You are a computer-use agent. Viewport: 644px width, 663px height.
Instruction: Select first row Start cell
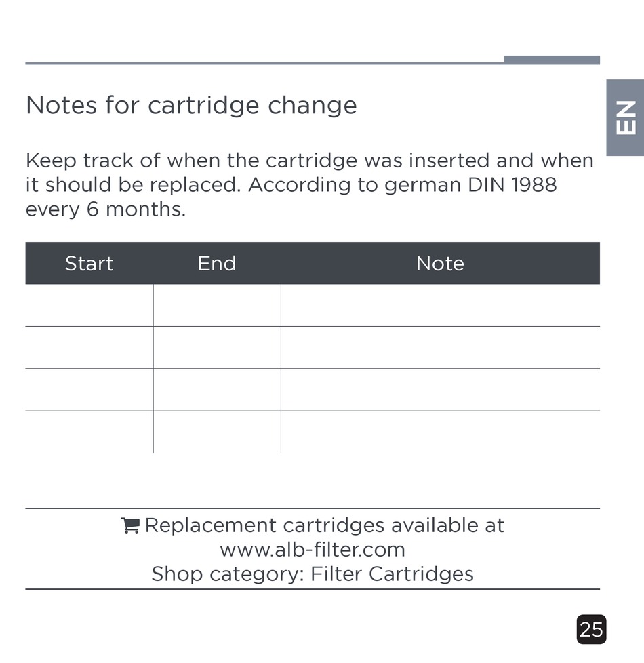[x=89, y=305]
